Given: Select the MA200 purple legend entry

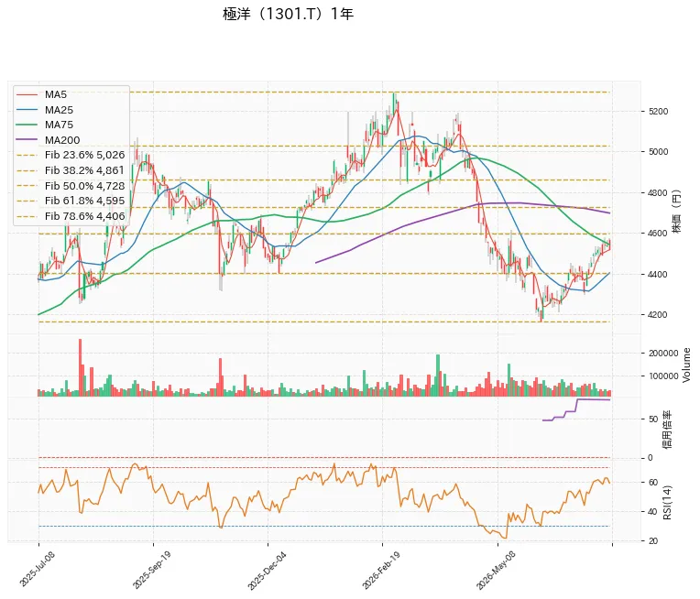Looking at the screenshot, I should click(49, 140).
